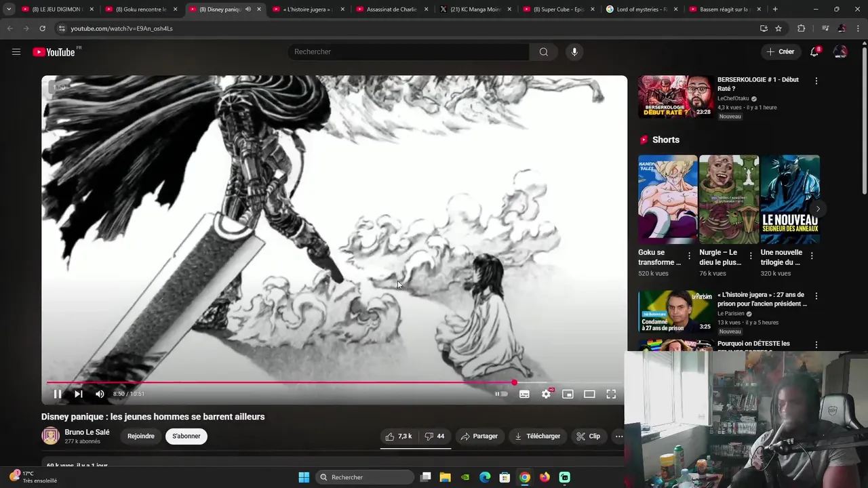Subscribe with the S'abonner button
Viewport: 868px width, 488px height.
[x=186, y=436]
